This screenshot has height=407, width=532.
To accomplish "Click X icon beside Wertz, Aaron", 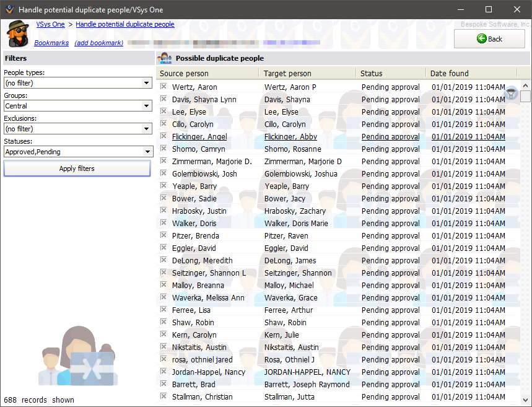I will click(164, 87).
